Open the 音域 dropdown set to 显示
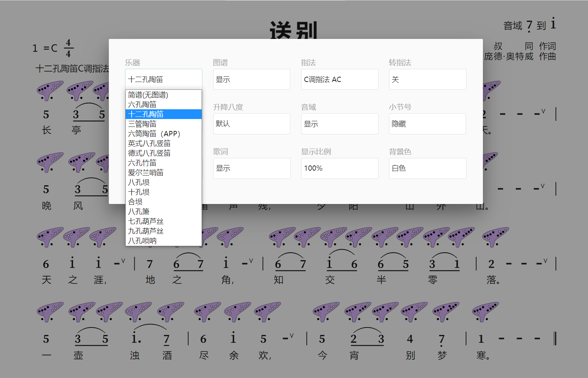 pyautogui.click(x=340, y=124)
